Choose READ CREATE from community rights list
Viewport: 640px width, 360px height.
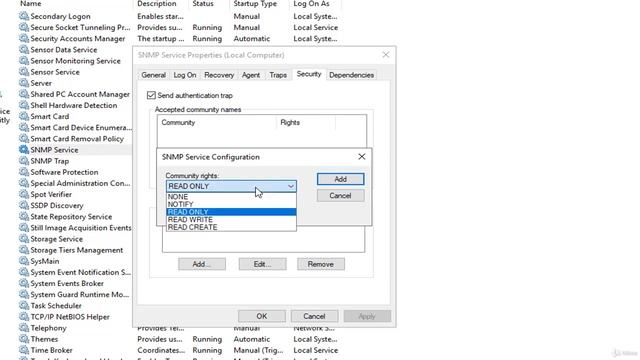[x=231, y=227]
